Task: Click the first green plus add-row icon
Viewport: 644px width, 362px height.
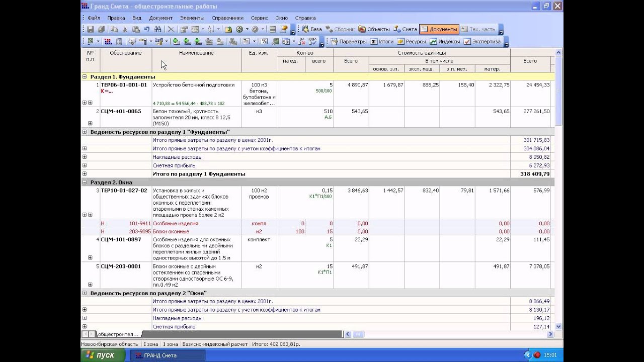Action: click(176, 42)
